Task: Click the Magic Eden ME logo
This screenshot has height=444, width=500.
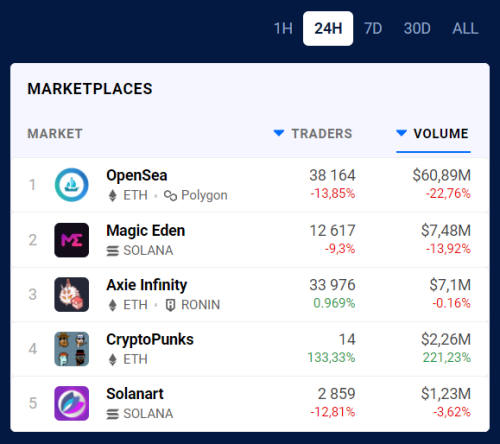Action: coord(72,240)
